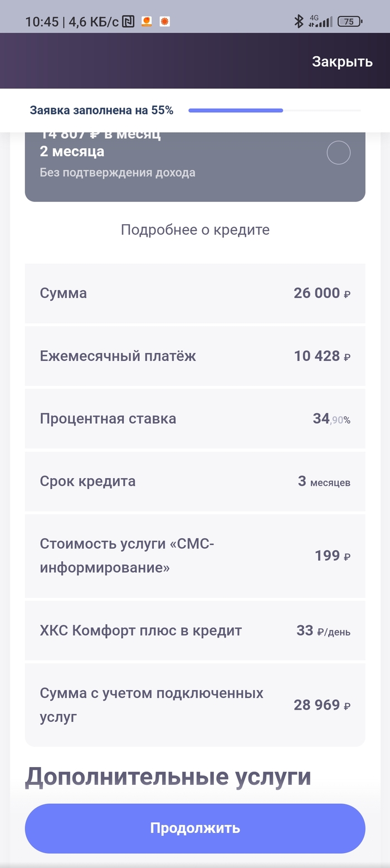Select the Срок кредита row
Image resolution: width=390 pixels, height=868 pixels.
[x=195, y=481]
